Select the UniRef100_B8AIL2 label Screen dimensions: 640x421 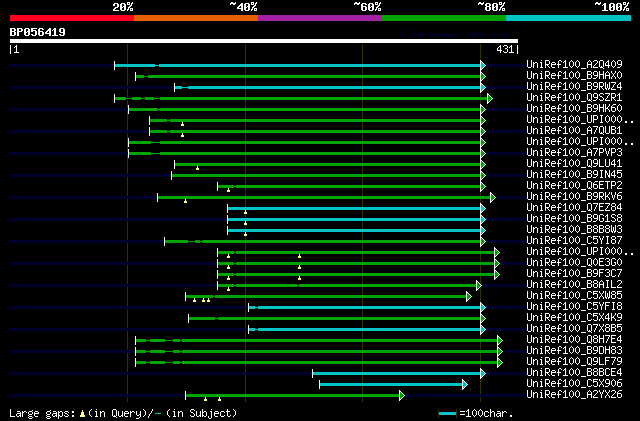pos(574,284)
